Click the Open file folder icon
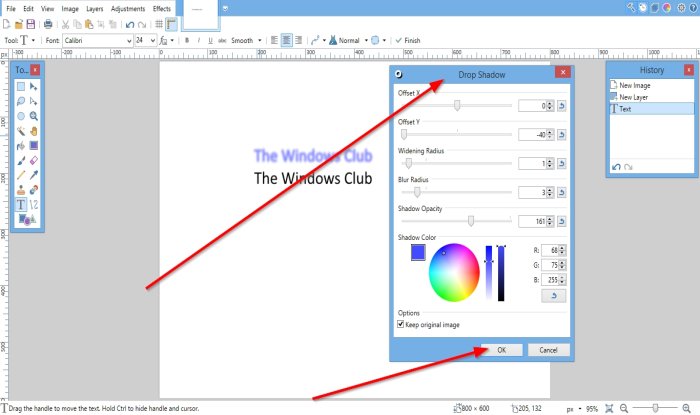 pyautogui.click(x=19, y=24)
